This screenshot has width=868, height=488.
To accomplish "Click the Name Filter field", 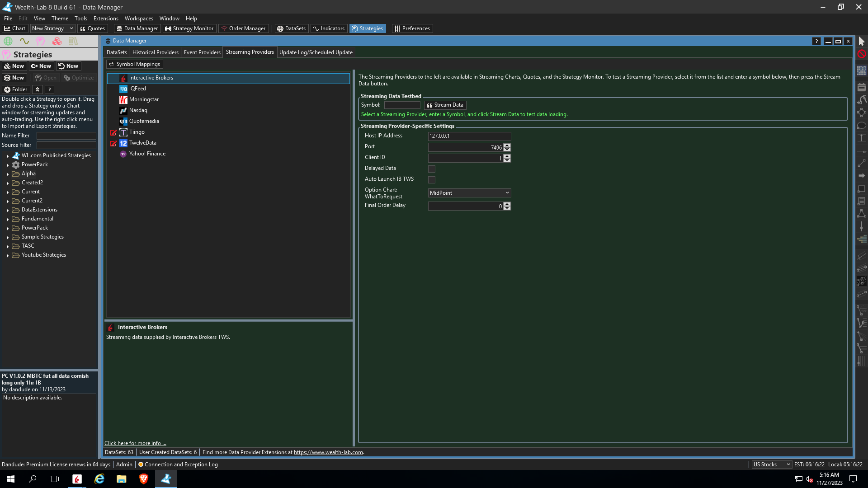I will [x=66, y=136].
